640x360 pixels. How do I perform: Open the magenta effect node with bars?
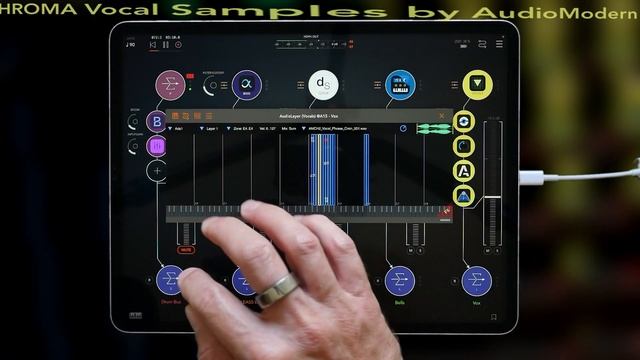(x=157, y=146)
